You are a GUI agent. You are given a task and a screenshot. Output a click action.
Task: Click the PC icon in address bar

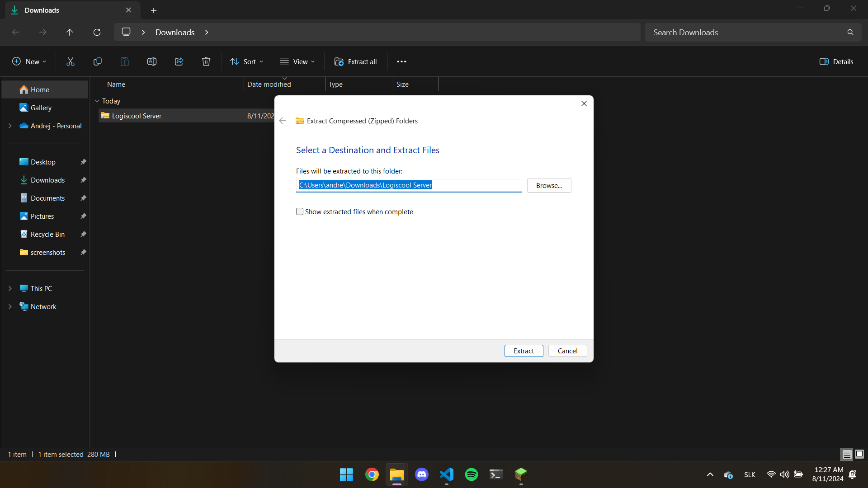point(126,32)
